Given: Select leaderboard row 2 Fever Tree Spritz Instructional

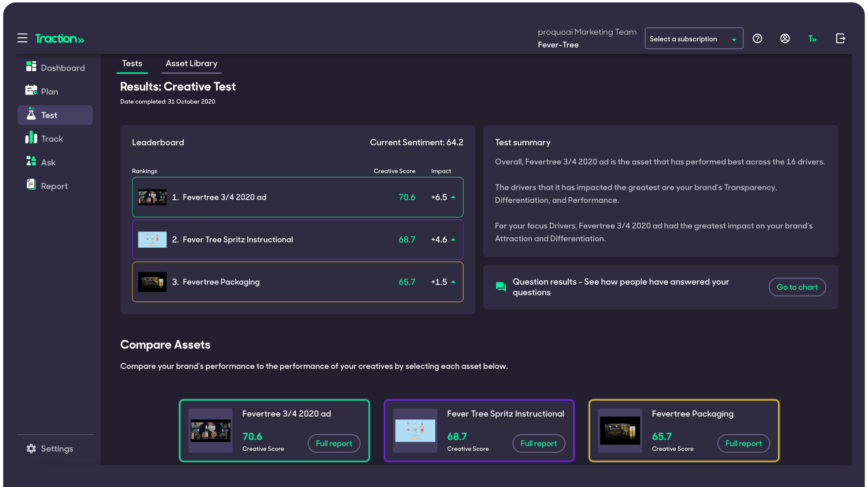Looking at the screenshot, I should [x=298, y=239].
